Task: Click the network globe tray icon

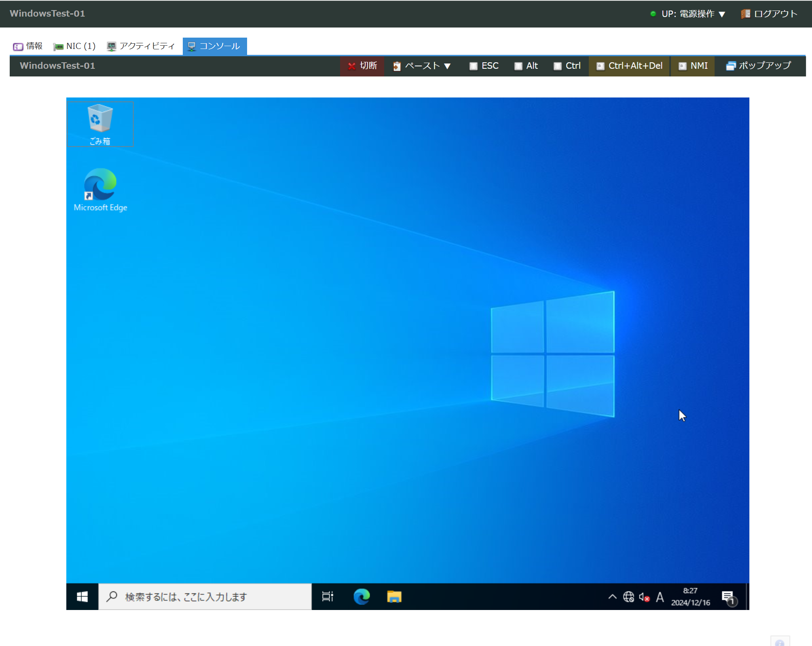Action: coord(628,597)
